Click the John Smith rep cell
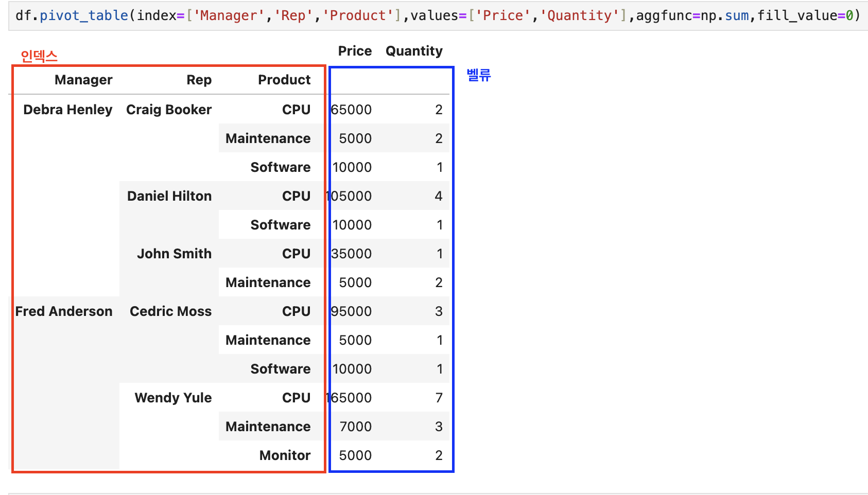Screen dimensions: 868x495 [174, 254]
